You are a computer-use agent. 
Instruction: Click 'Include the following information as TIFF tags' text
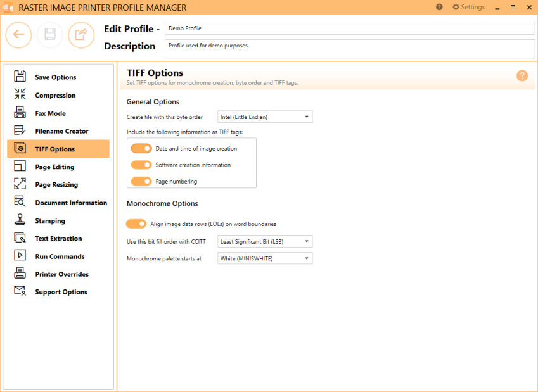point(184,132)
